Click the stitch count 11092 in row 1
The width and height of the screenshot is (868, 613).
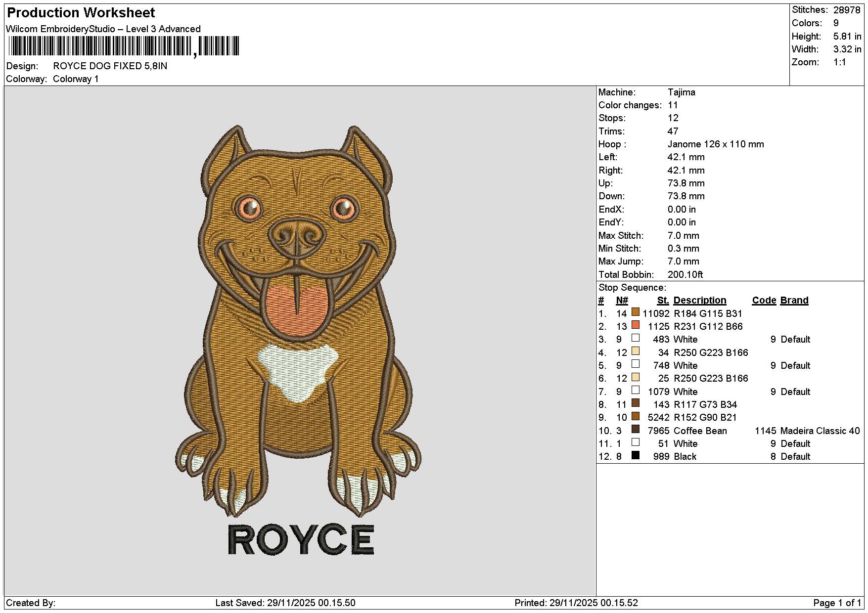point(656,314)
